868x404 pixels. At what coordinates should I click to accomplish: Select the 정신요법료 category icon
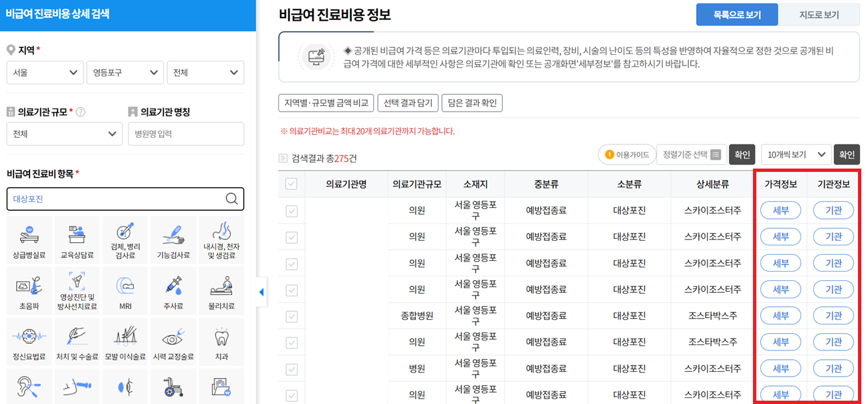tap(29, 340)
